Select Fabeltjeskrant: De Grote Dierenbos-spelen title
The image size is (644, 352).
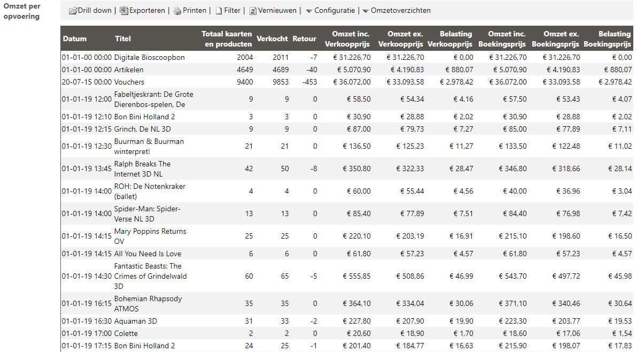click(x=154, y=99)
